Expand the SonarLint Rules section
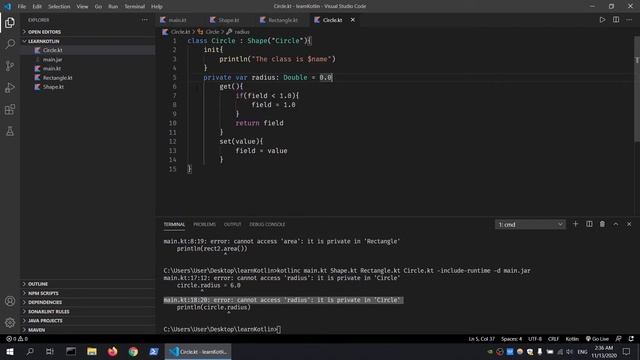The image size is (640, 360). click(x=88, y=311)
